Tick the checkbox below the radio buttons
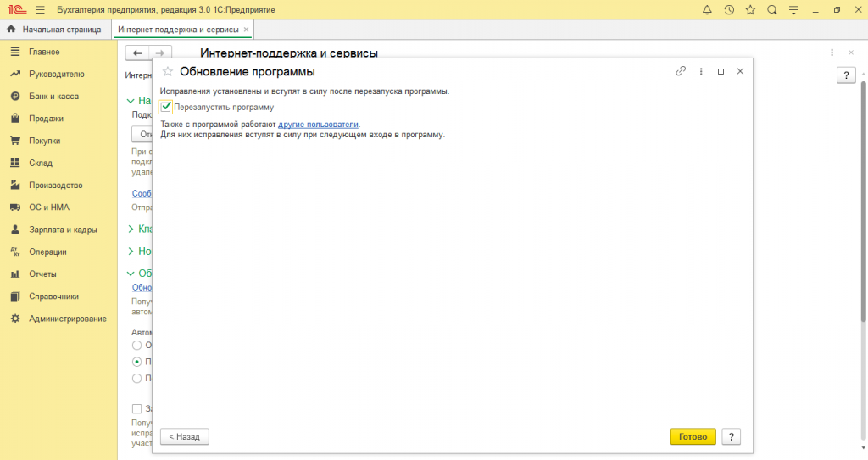868x460 pixels. 136,409
